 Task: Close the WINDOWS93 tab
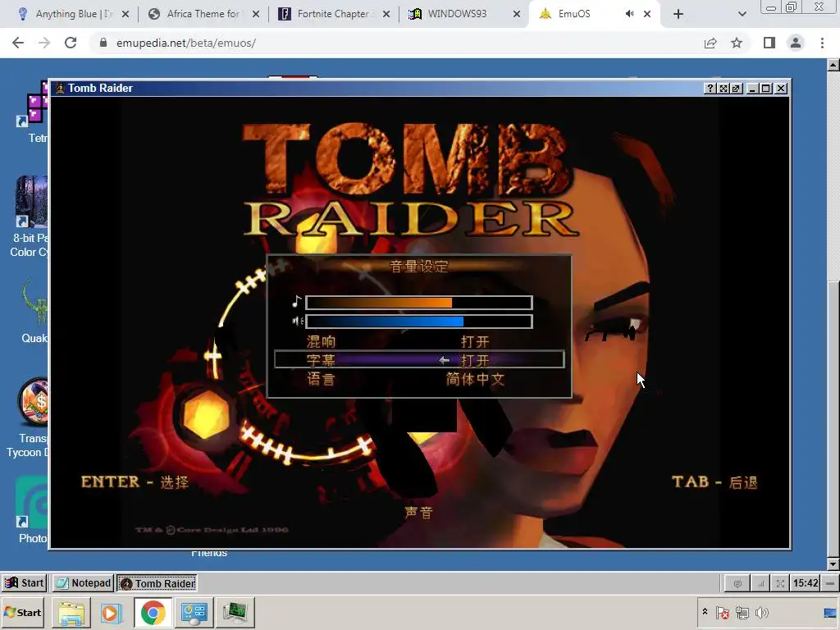(517, 14)
